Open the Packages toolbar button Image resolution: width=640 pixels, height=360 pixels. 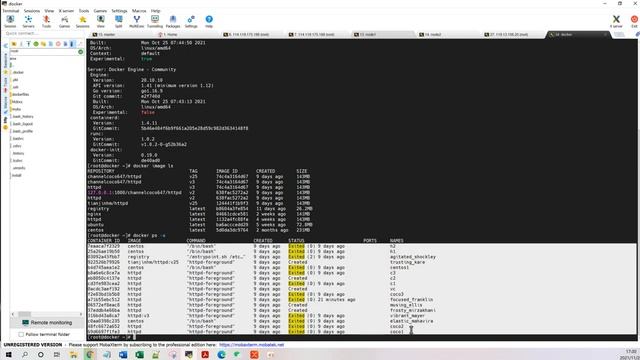coord(173,21)
